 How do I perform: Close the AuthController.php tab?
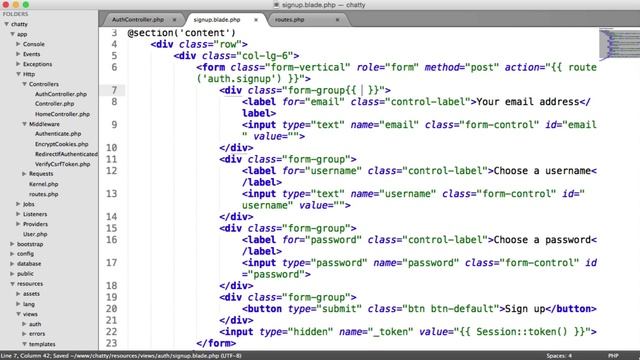(175, 20)
